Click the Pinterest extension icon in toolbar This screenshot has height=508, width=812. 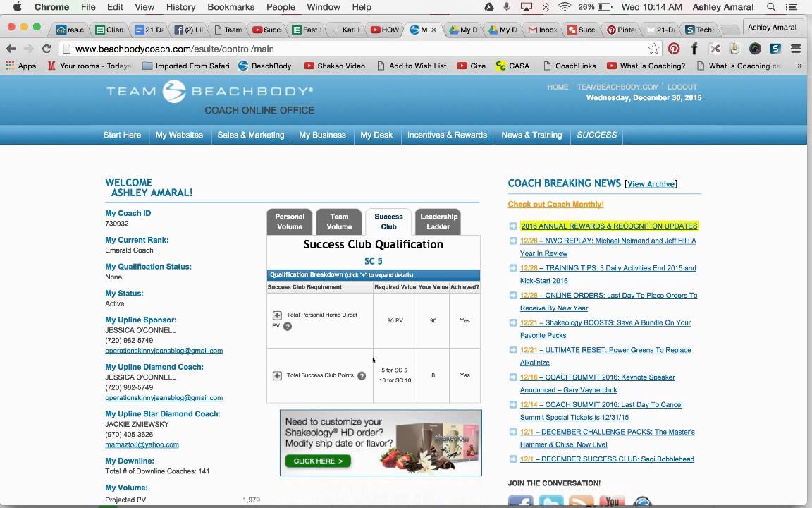(x=674, y=49)
